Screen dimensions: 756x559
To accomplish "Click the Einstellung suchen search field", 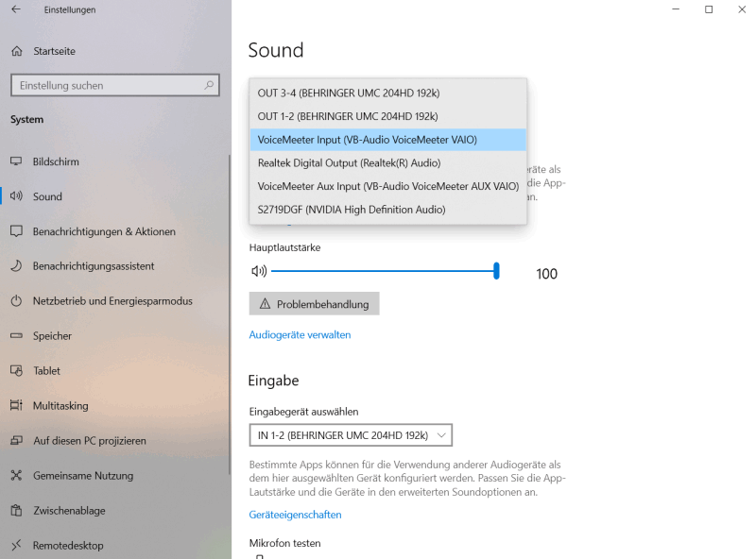I will [x=114, y=85].
